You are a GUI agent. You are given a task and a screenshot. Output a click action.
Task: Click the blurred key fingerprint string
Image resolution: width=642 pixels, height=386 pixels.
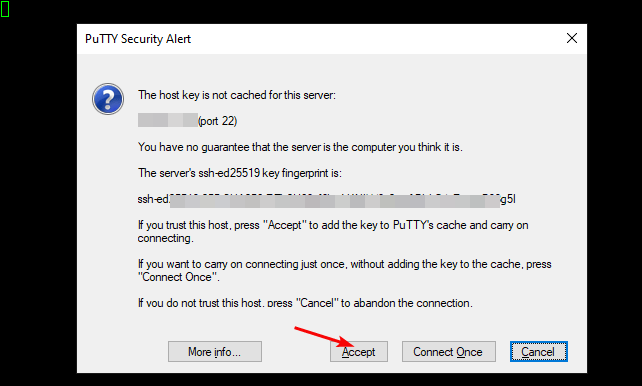coord(335,201)
